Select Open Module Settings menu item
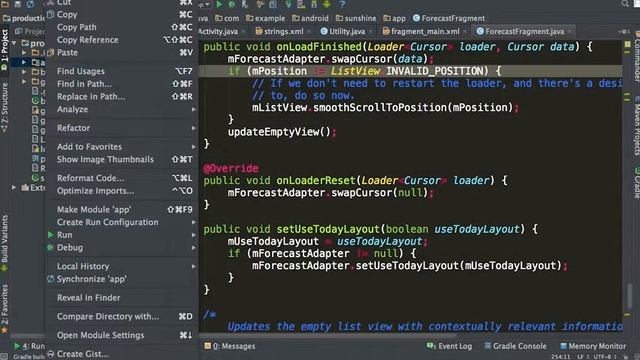640x360 pixels. pyautogui.click(x=122, y=336)
